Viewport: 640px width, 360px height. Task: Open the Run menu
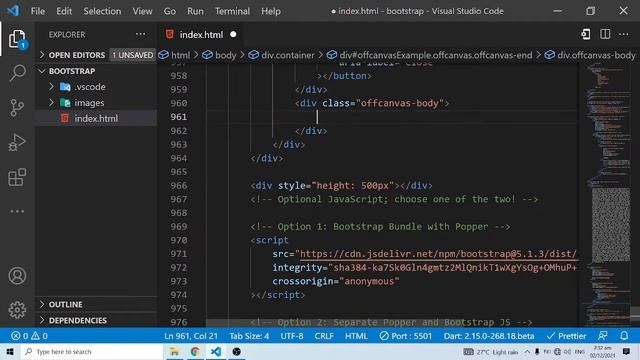[195, 11]
